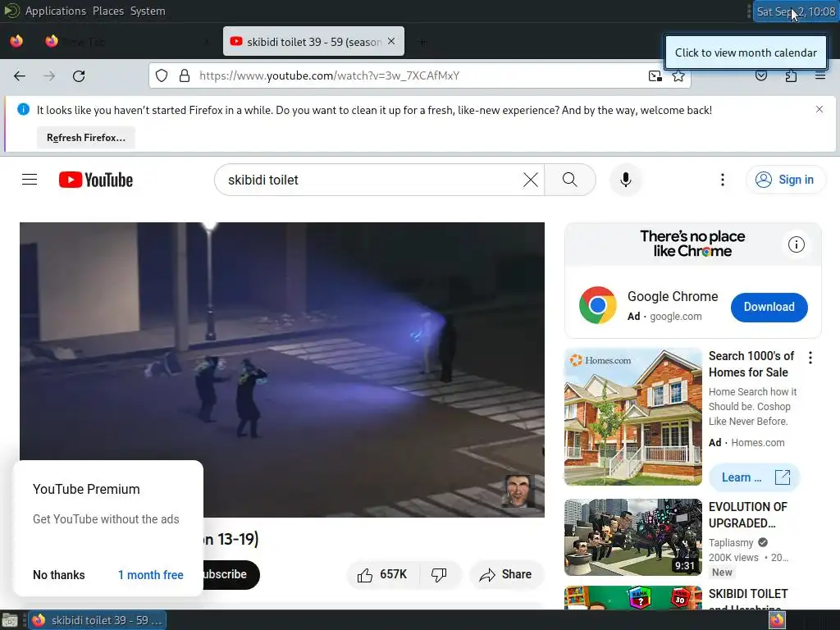Open a new tab with the plus button
840x630 pixels.
[422, 42]
